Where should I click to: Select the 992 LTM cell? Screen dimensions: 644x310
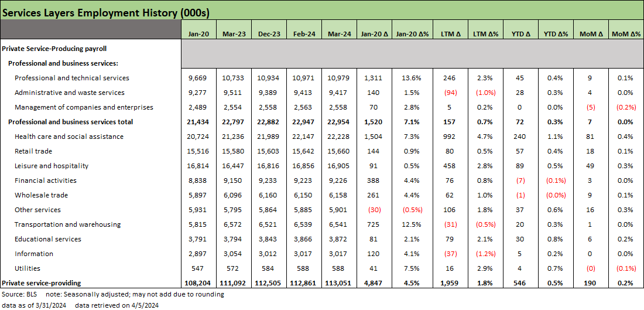[x=449, y=137]
